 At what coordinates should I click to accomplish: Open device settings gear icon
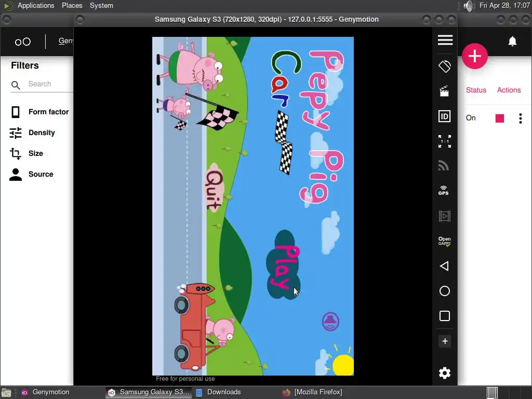(445, 373)
